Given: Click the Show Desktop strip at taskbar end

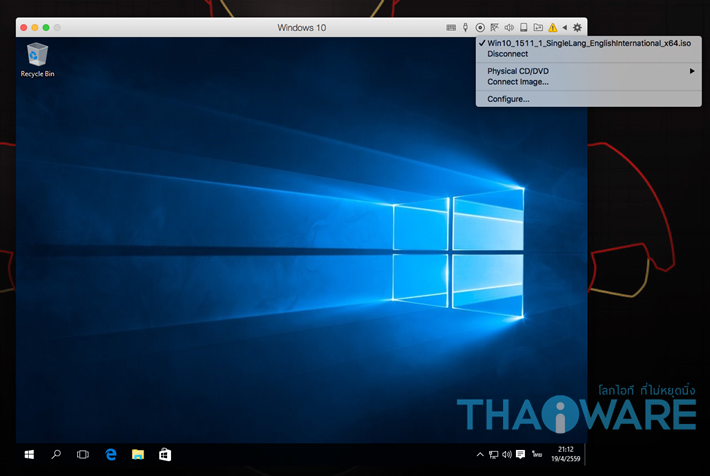Looking at the screenshot, I should click(x=585, y=454).
